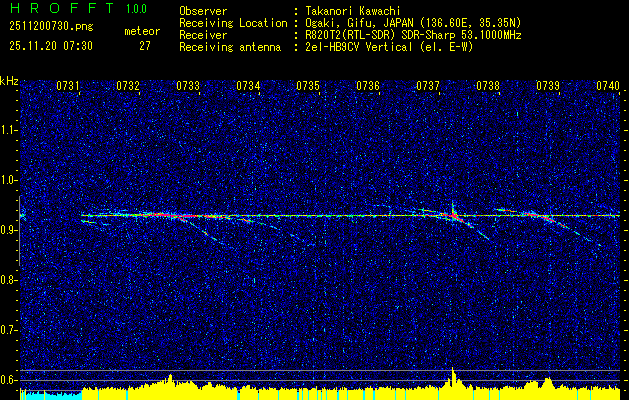Click the Observer label

click(x=203, y=11)
